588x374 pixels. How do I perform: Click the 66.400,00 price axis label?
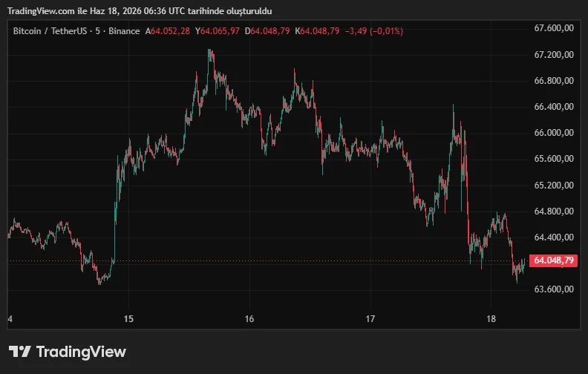point(554,107)
